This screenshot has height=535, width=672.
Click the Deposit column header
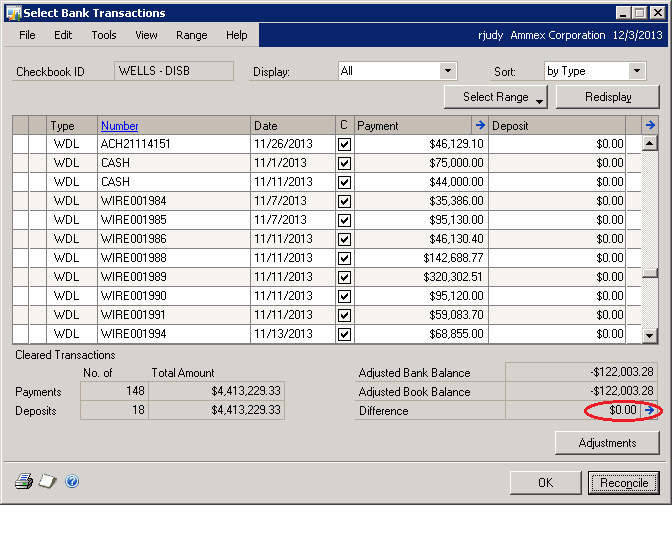(557, 126)
